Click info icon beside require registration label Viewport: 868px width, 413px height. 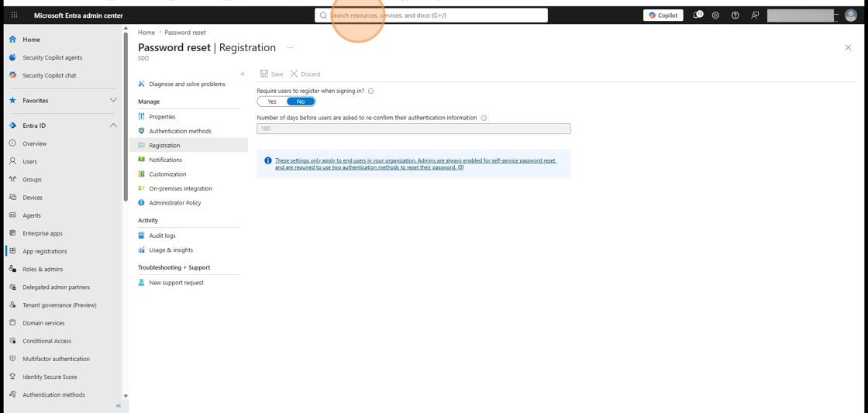click(x=371, y=91)
